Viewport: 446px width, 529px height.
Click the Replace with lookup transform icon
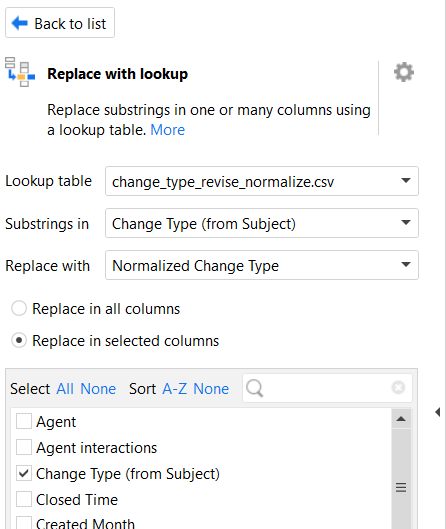pyautogui.click(x=20, y=72)
